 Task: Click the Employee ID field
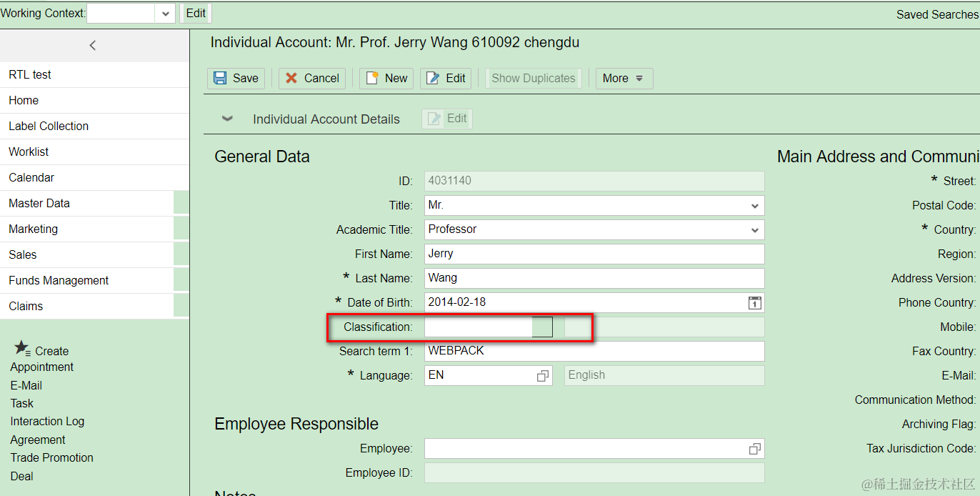pos(594,473)
